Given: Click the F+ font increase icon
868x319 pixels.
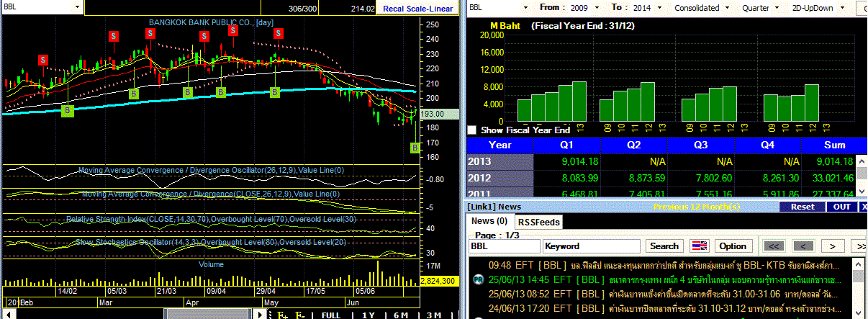Looking at the screenshot, I should 282,315.
